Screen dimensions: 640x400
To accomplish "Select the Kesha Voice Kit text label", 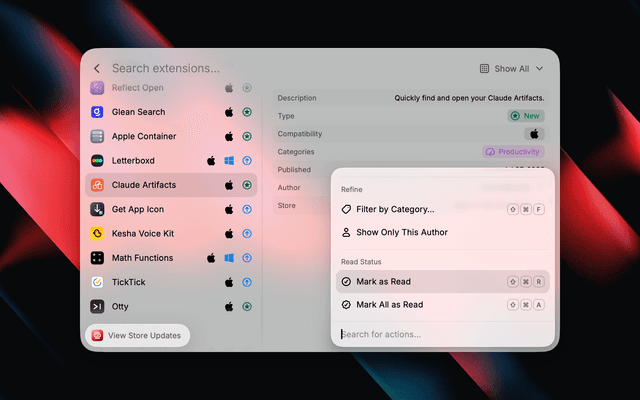I will [x=143, y=233].
